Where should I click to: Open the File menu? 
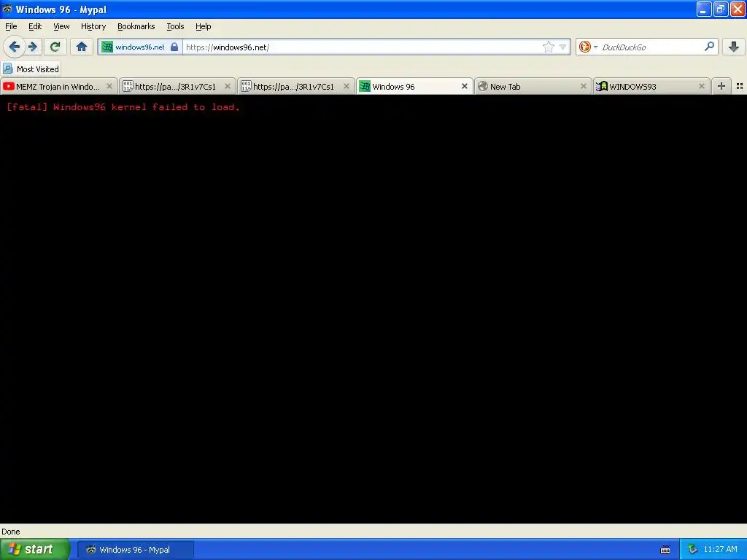pos(11,27)
